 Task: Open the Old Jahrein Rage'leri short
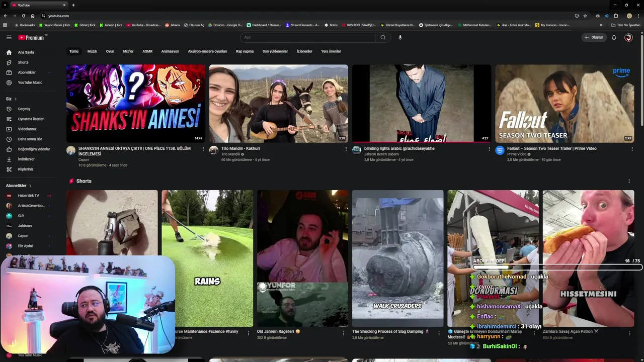[303, 258]
